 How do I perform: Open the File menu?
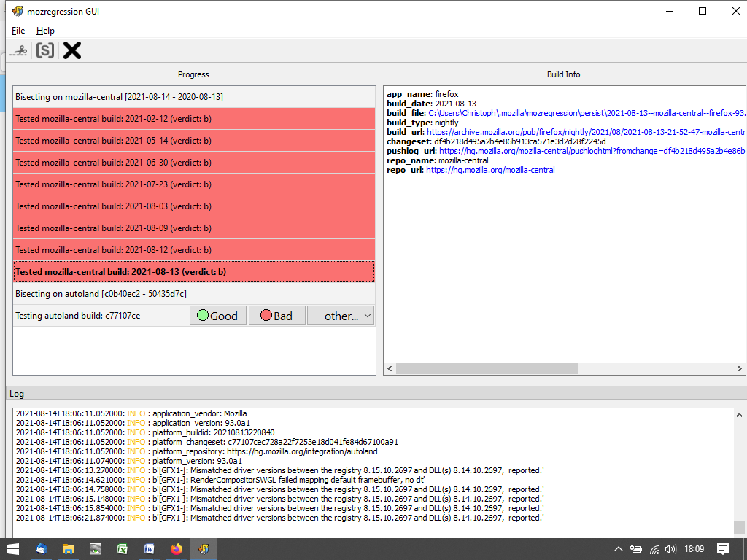(18, 31)
